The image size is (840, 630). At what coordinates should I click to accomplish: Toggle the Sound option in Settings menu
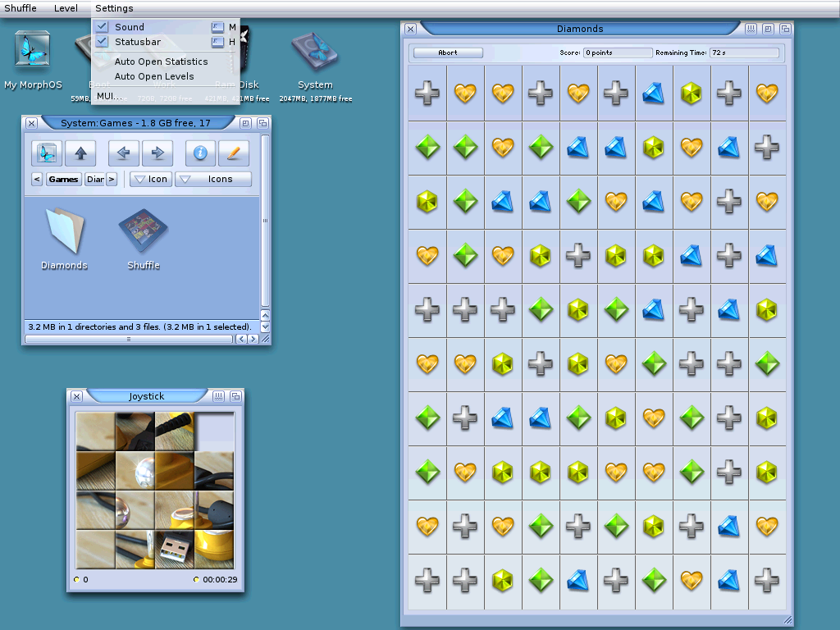(x=166, y=27)
